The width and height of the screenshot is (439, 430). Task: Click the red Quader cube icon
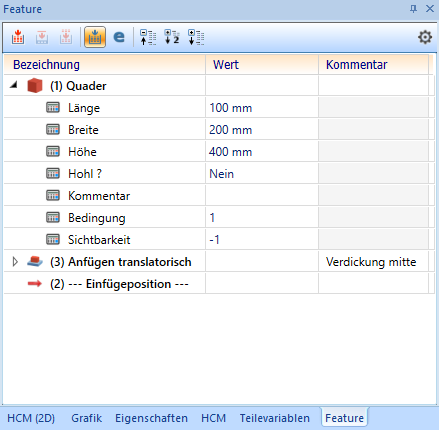pyautogui.click(x=35, y=86)
